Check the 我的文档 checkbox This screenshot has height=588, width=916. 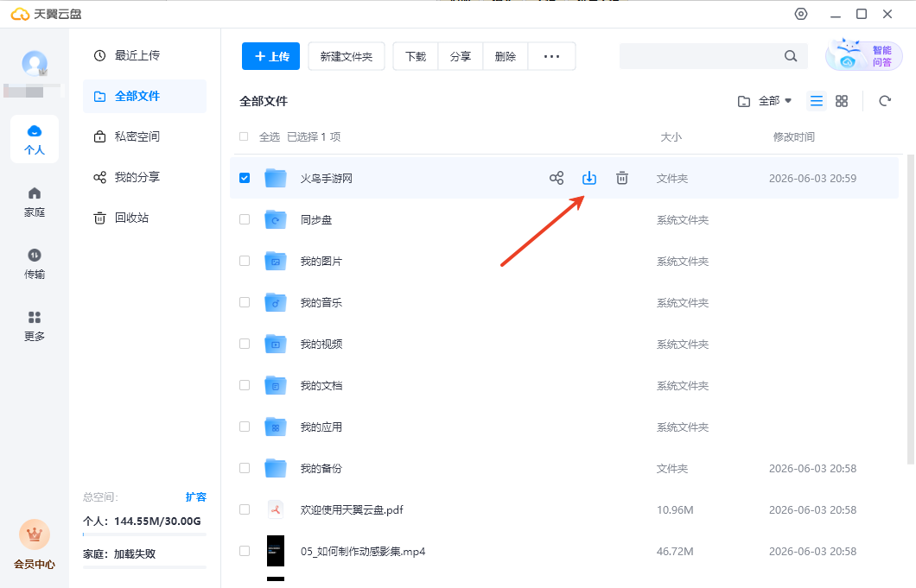click(x=245, y=385)
